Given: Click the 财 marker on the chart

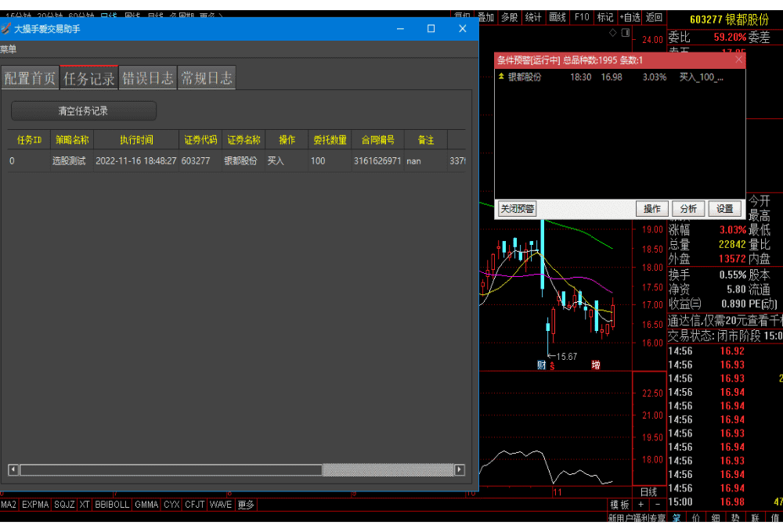Looking at the screenshot, I should (x=541, y=365).
